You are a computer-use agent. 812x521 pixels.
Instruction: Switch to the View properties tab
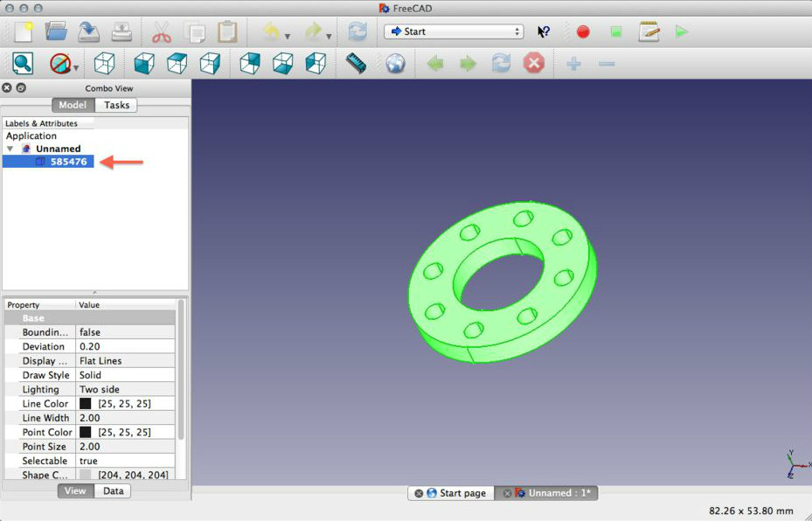click(76, 491)
